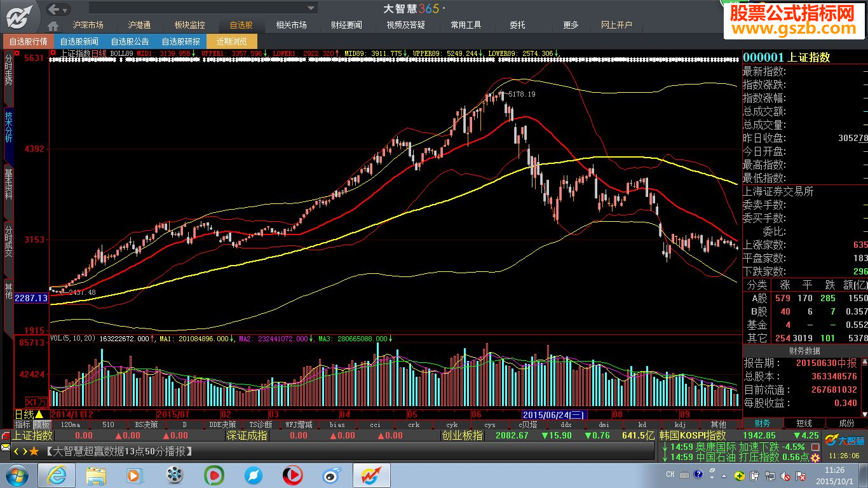Open Windows Explorer folder in taskbar

pyautogui.click(x=96, y=475)
